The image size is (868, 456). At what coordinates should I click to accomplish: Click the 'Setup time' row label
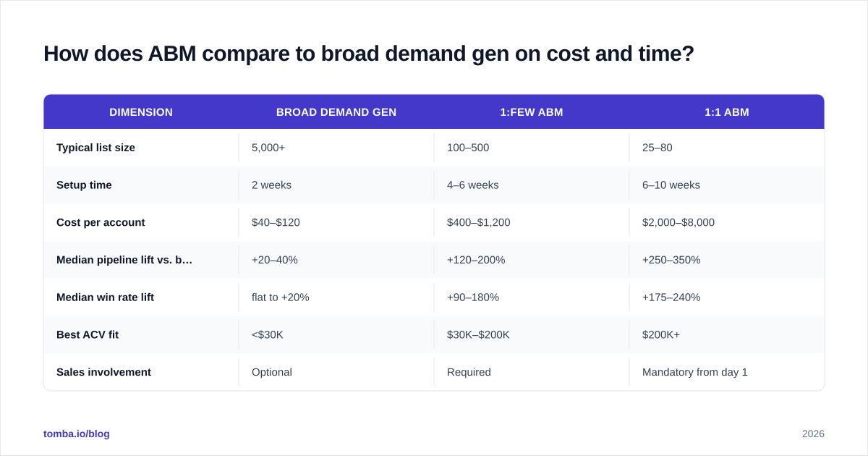(x=84, y=185)
